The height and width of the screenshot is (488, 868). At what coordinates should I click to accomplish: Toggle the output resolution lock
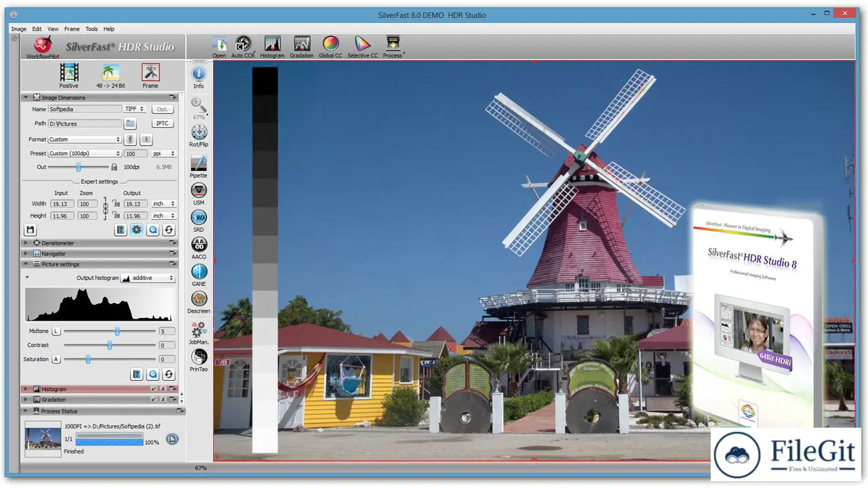pos(115,167)
